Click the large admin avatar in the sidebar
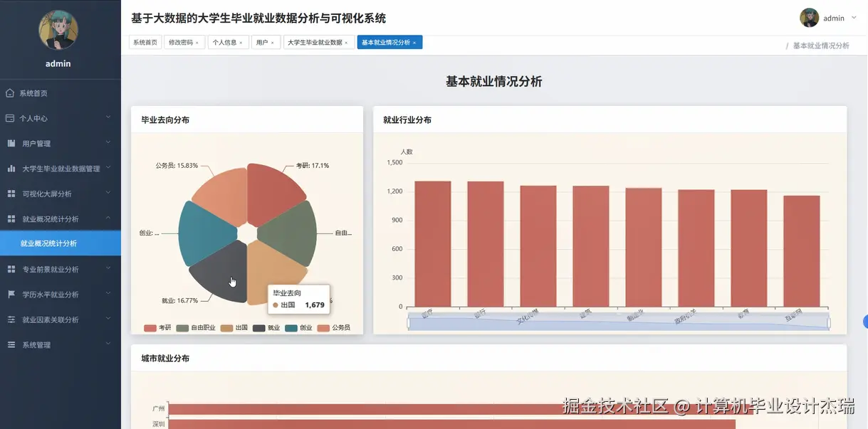The height and width of the screenshot is (429, 868). point(58,30)
